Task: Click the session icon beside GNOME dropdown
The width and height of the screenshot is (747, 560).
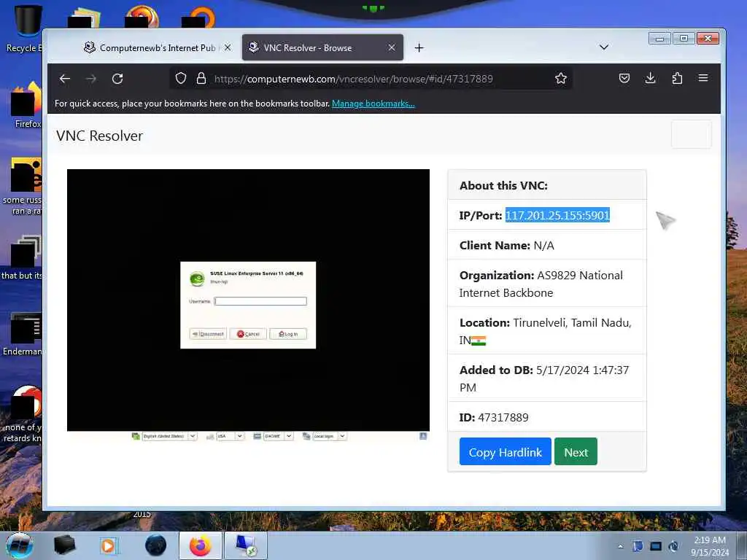Action: (x=257, y=436)
